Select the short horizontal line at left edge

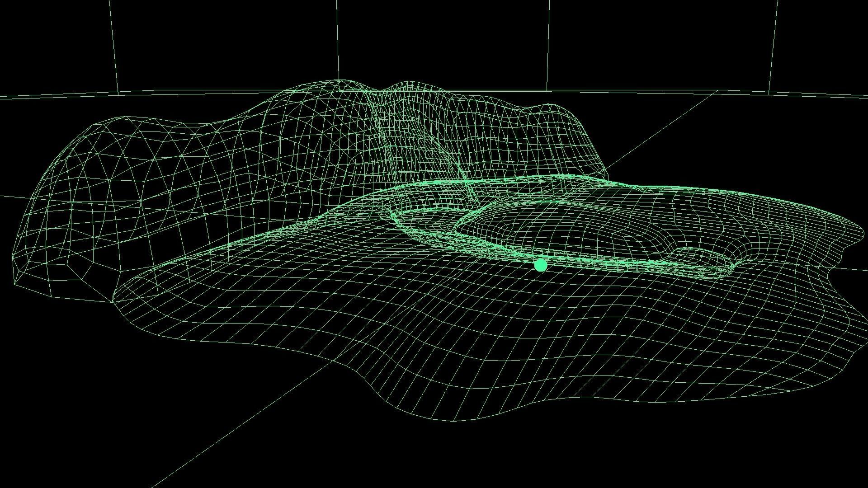point(14,197)
